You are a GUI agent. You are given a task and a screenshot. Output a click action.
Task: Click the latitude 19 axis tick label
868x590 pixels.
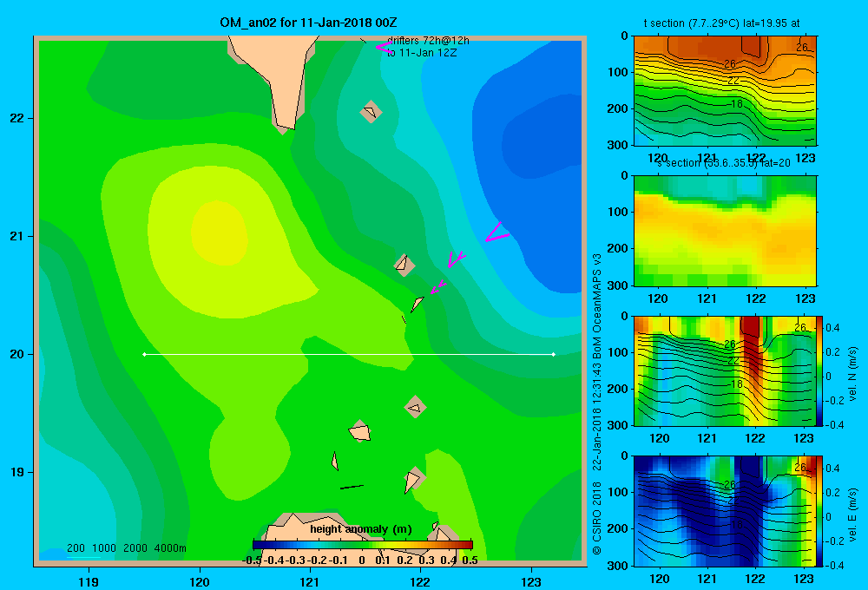point(17,472)
